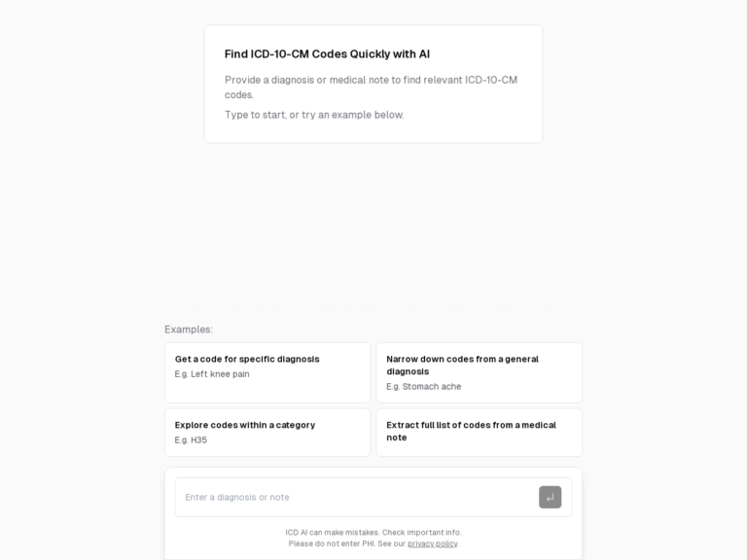Image resolution: width=747 pixels, height=560 pixels.
Task: Click the 'Examples:' label
Action: pyautogui.click(x=189, y=330)
